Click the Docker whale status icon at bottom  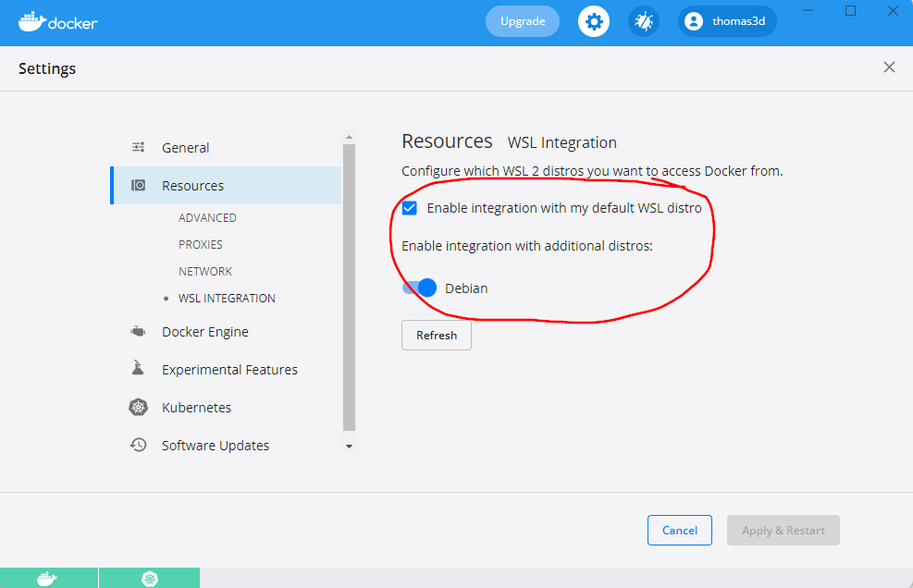pos(48,578)
